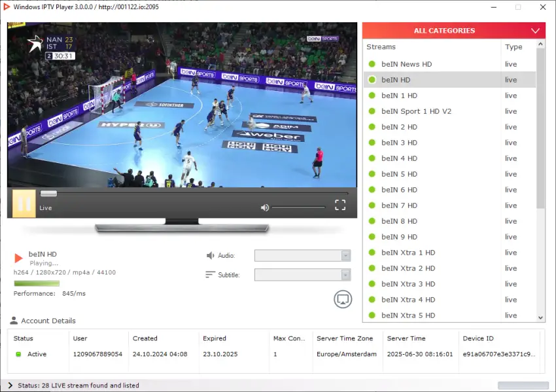Click green status dot for beIN 4 HD
This screenshot has width=556, height=392.
pyautogui.click(x=372, y=158)
